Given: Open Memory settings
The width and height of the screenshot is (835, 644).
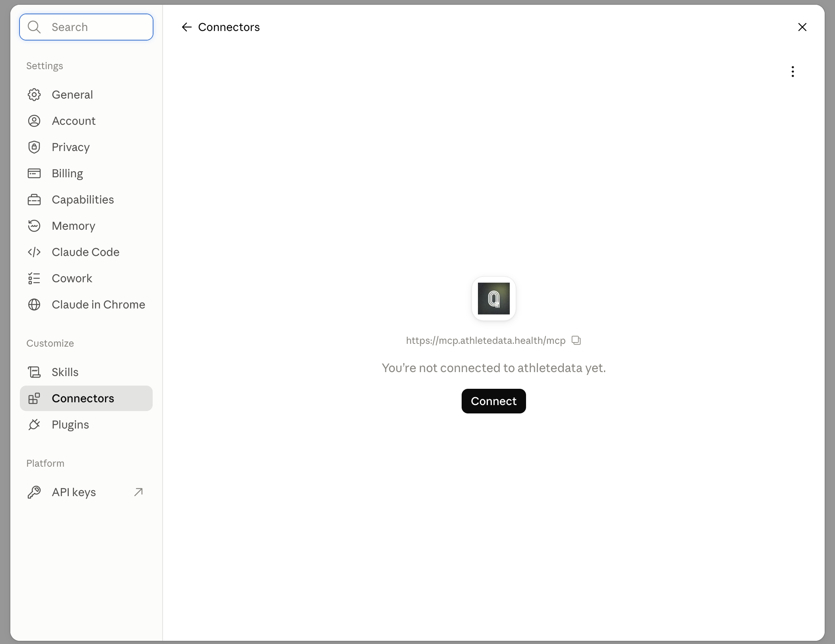Looking at the screenshot, I should (x=86, y=226).
